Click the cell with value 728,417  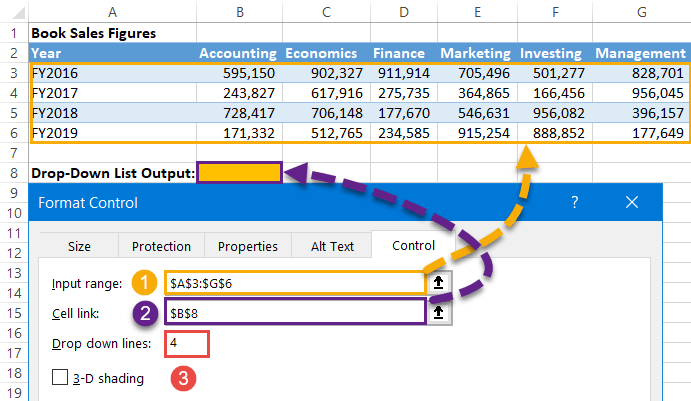[x=239, y=113]
